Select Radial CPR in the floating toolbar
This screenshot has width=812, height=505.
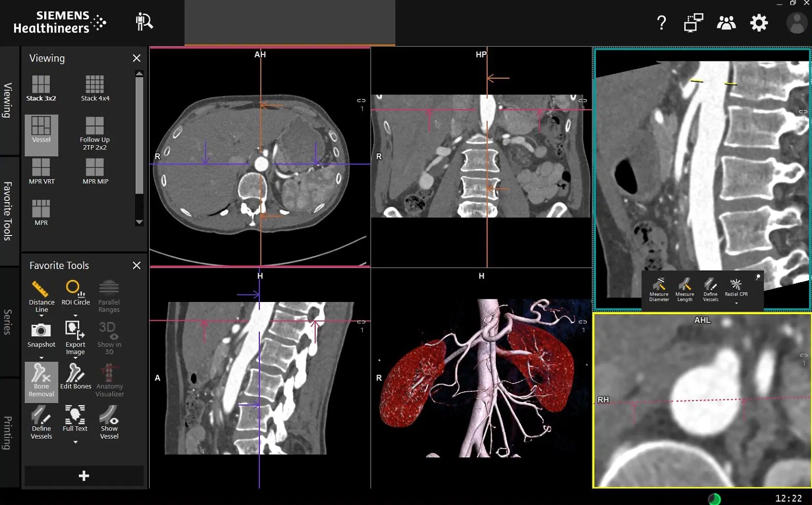pyautogui.click(x=736, y=288)
